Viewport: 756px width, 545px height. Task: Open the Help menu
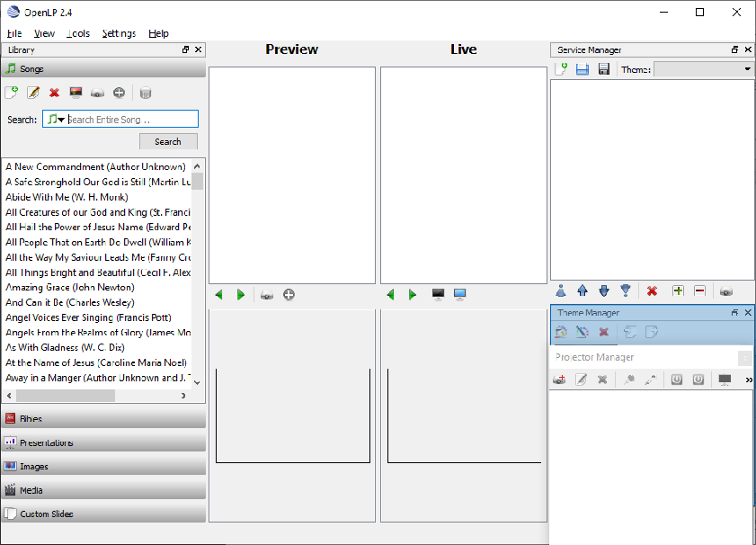coord(158,33)
